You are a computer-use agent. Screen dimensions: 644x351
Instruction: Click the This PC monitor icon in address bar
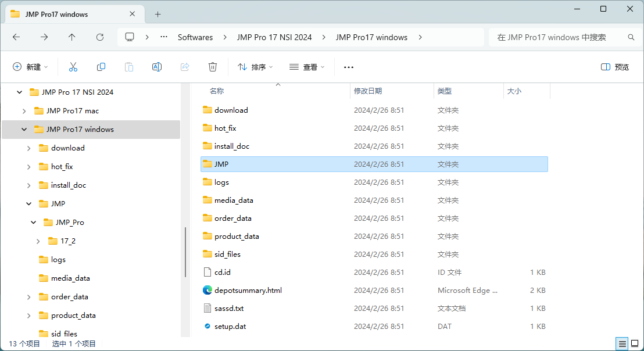point(130,37)
